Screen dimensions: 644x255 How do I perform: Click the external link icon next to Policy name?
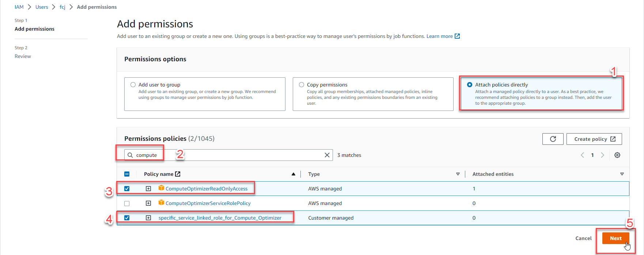tap(178, 174)
